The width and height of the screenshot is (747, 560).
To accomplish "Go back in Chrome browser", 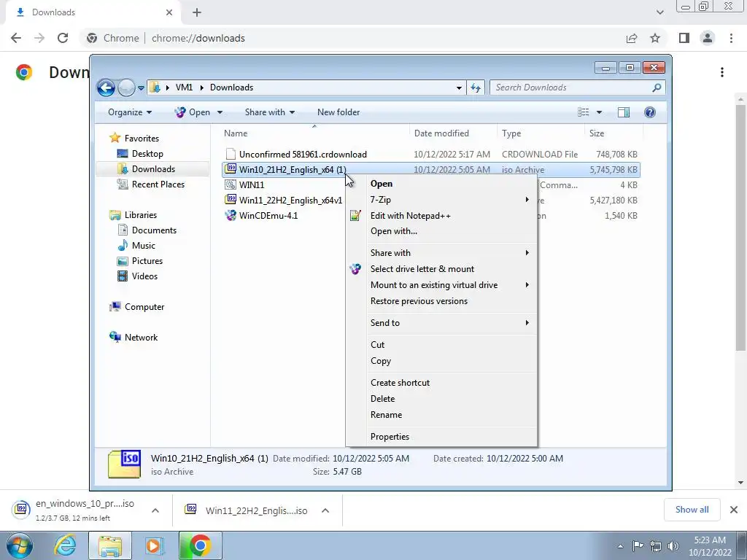I will click(16, 38).
